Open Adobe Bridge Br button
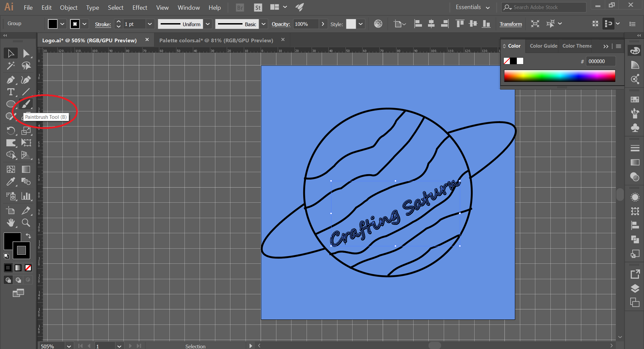Image resolution: width=644 pixels, height=349 pixels. pyautogui.click(x=240, y=7)
